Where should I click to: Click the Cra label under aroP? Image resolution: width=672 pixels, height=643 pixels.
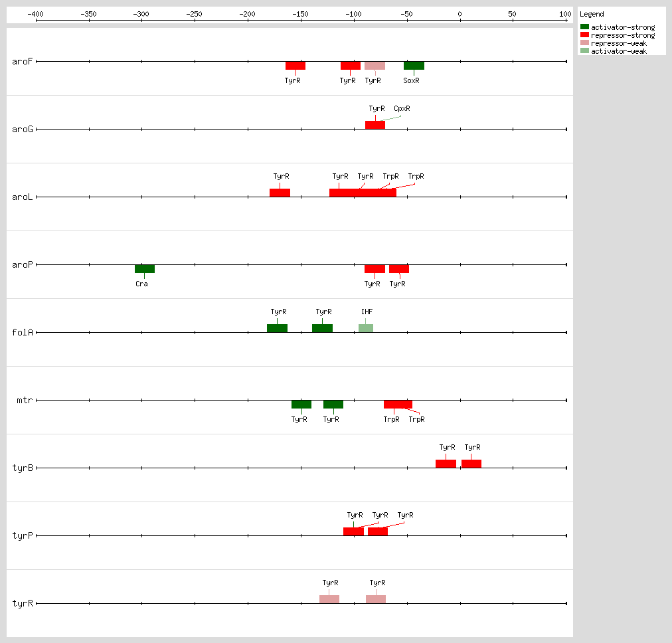coord(141,284)
